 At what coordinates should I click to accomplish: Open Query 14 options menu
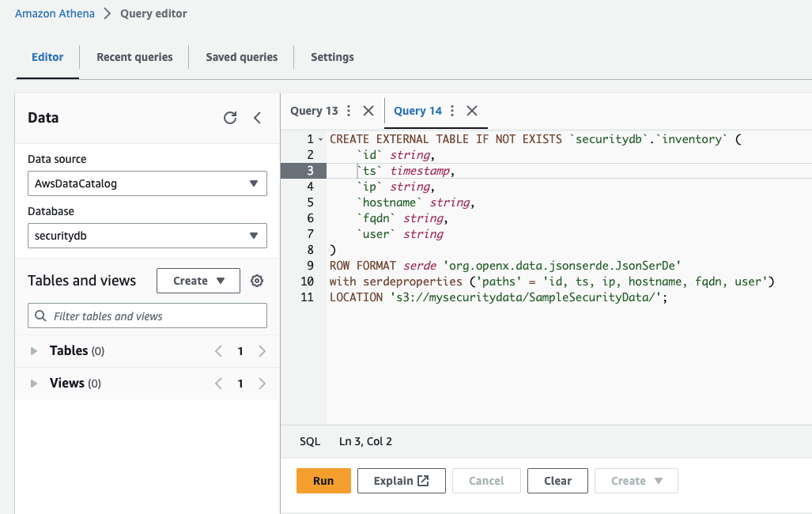tap(452, 111)
